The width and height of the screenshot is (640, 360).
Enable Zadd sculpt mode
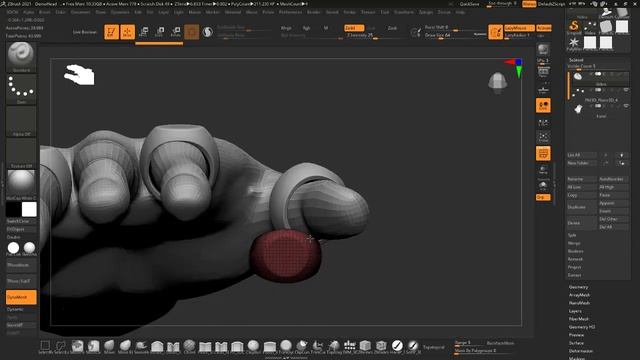354,28
